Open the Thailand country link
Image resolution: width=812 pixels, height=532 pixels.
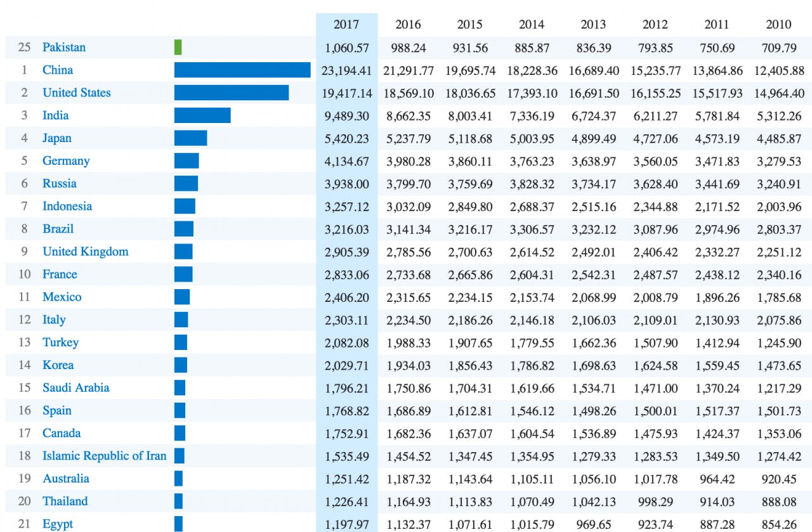(65, 501)
